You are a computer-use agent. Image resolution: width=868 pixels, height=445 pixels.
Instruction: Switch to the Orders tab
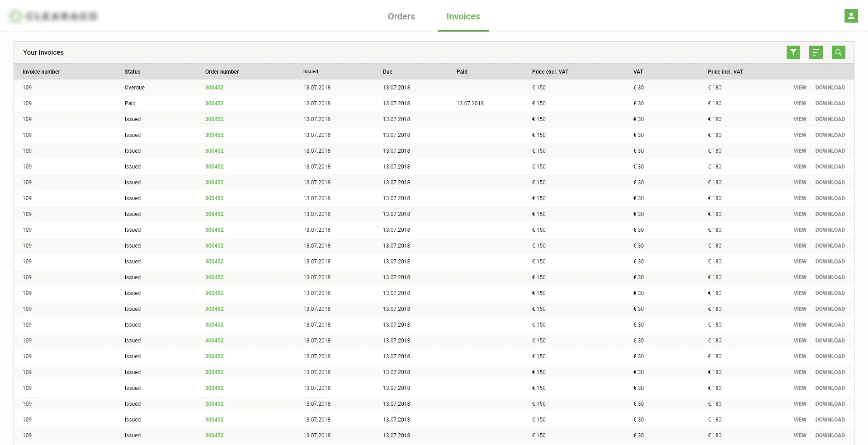coord(401,16)
